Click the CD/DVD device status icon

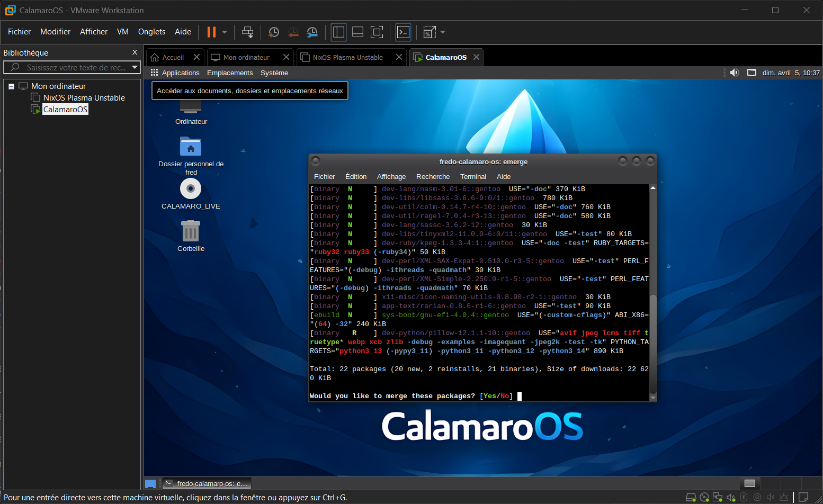click(704, 497)
